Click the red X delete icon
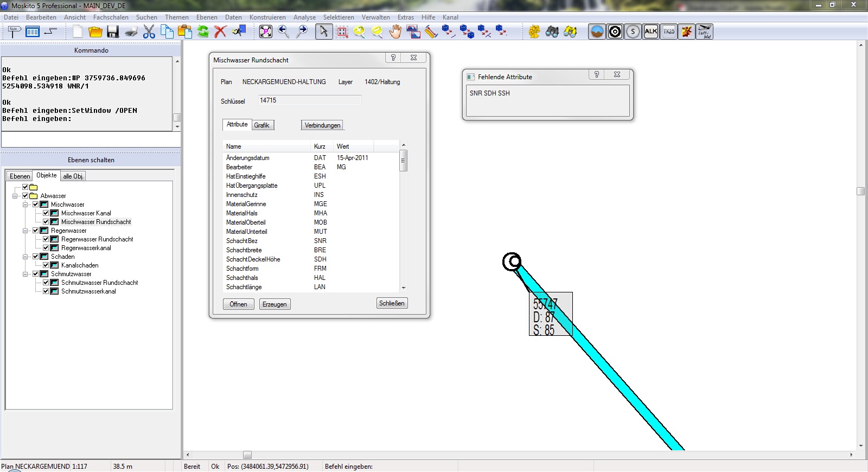The height and width of the screenshot is (472, 868). pyautogui.click(x=220, y=32)
